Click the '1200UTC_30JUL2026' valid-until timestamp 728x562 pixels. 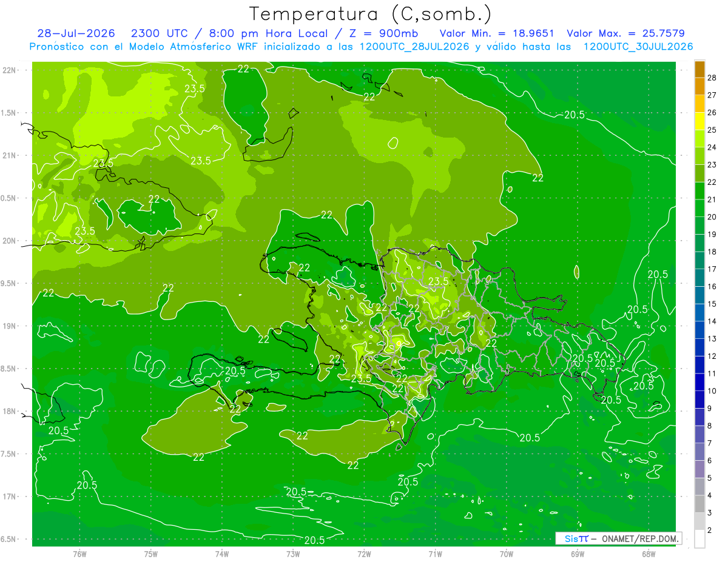[638, 47]
